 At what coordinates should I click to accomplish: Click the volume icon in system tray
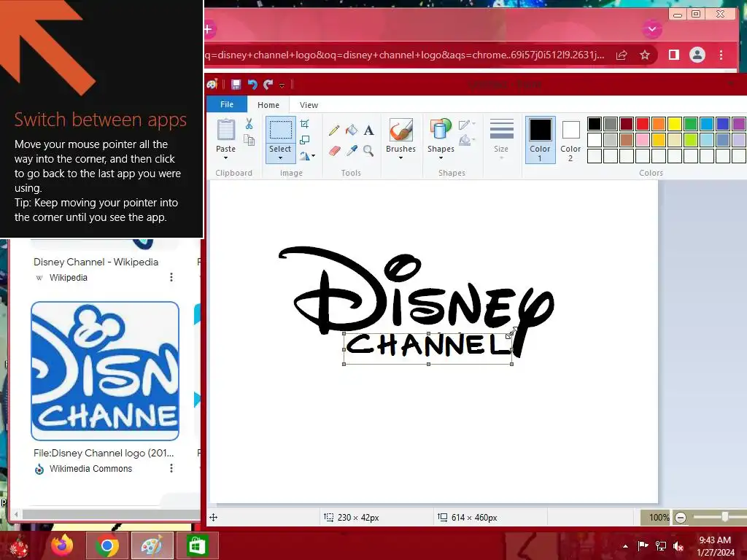(x=678, y=545)
